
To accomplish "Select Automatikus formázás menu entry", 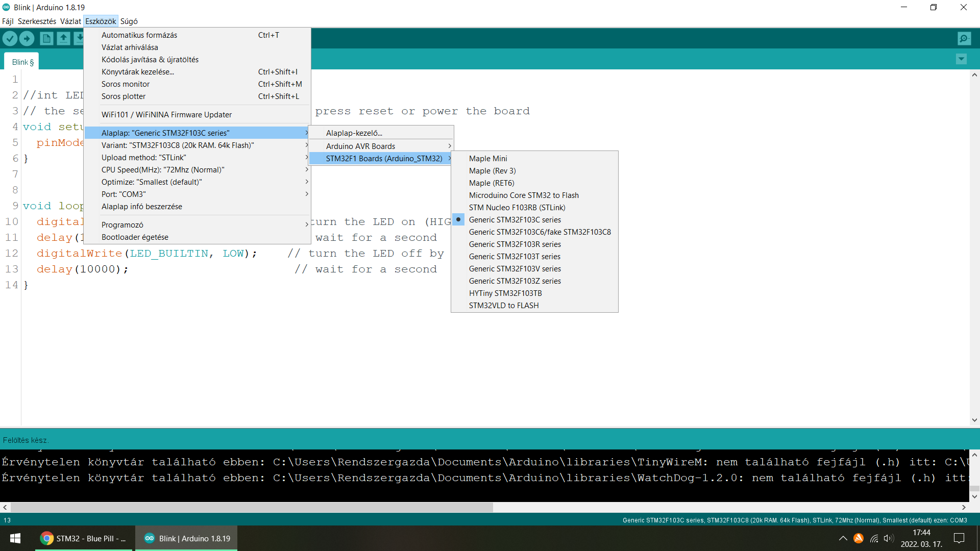I will 197,35.
